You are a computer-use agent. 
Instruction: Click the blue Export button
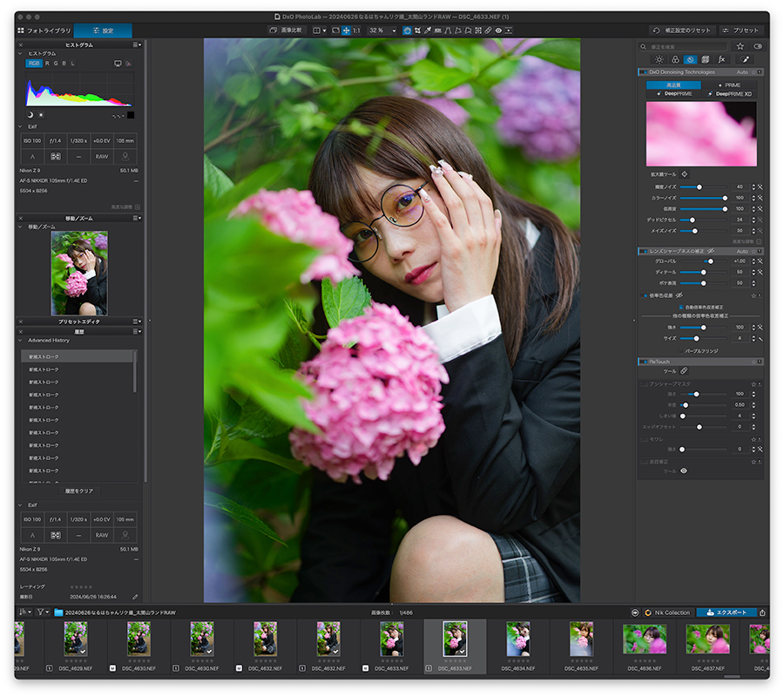coord(726,612)
